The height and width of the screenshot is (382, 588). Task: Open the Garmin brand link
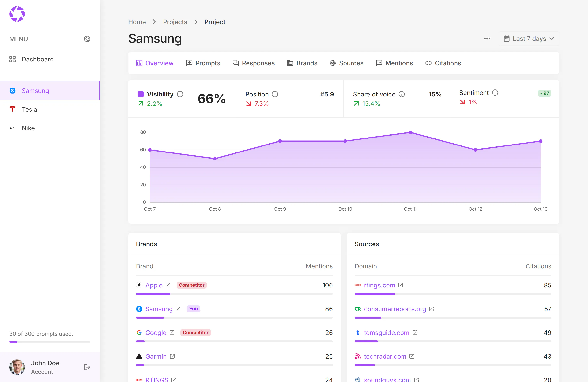tap(156, 356)
